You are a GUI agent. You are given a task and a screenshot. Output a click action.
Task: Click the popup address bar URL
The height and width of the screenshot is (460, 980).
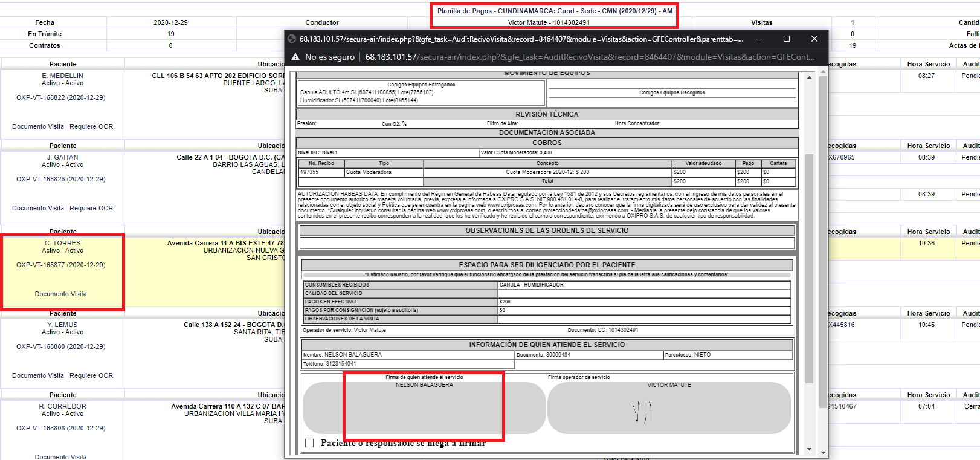coord(590,57)
